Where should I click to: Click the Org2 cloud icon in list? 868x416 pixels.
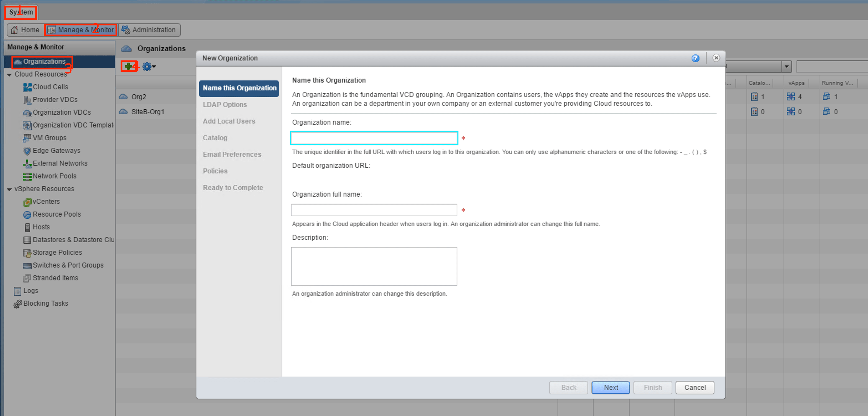123,97
